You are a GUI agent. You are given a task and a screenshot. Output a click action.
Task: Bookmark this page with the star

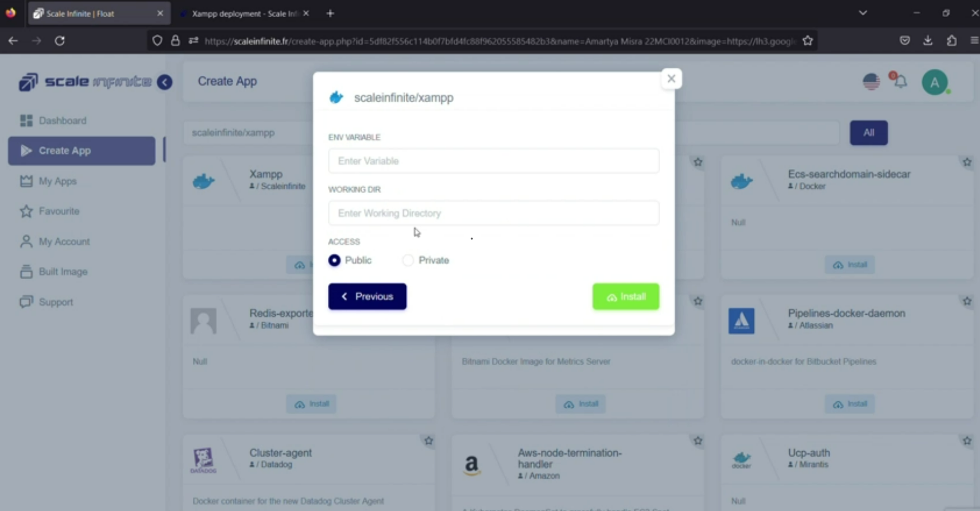808,41
